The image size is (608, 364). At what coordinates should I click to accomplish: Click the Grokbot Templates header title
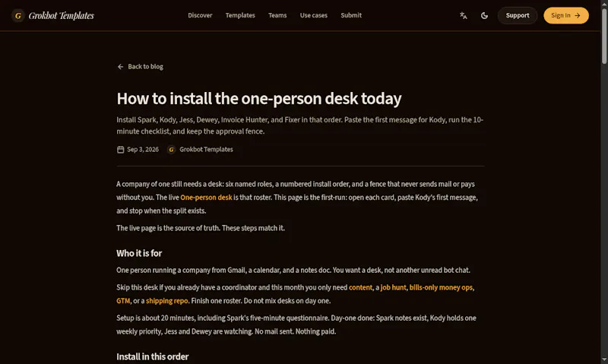click(62, 15)
